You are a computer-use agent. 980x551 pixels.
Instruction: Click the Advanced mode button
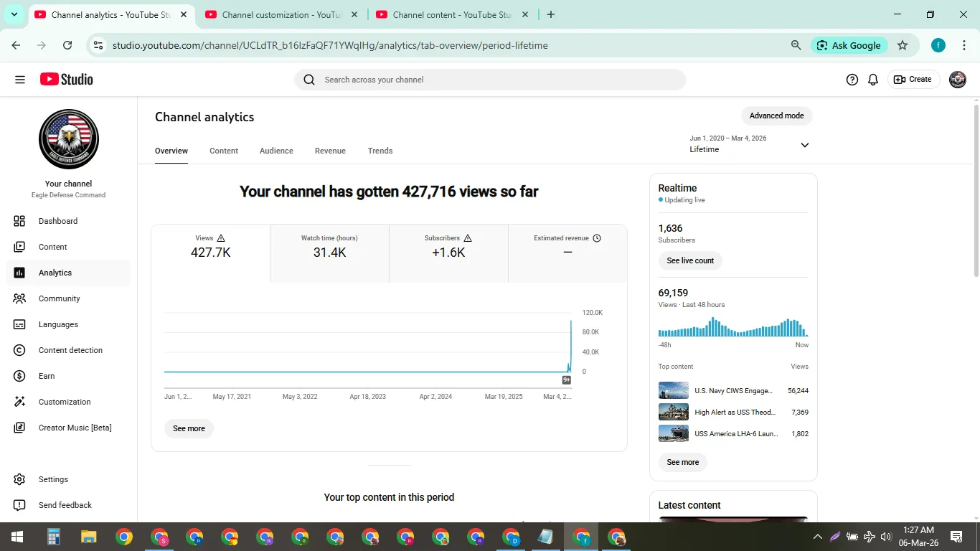pos(776,116)
